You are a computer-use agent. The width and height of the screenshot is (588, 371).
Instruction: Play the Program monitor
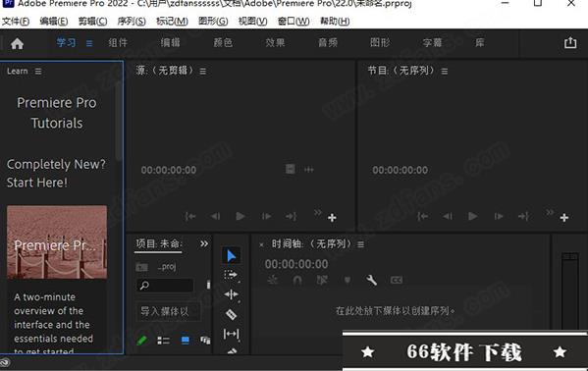point(473,217)
